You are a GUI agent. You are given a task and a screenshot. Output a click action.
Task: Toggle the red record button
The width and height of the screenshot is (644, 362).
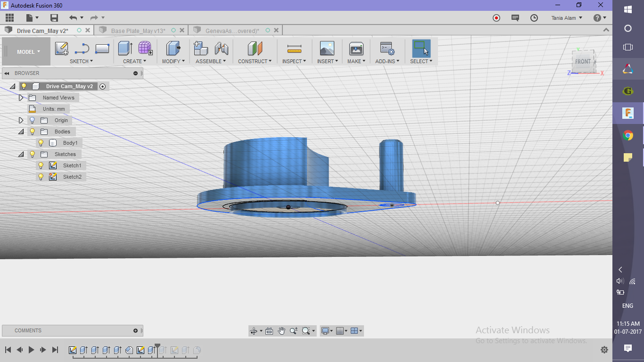tap(496, 18)
